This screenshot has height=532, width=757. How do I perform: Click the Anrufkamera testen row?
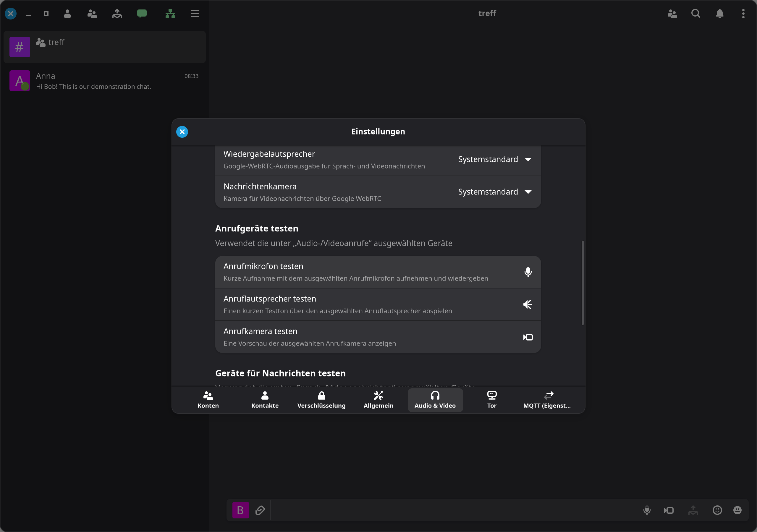coord(378,337)
